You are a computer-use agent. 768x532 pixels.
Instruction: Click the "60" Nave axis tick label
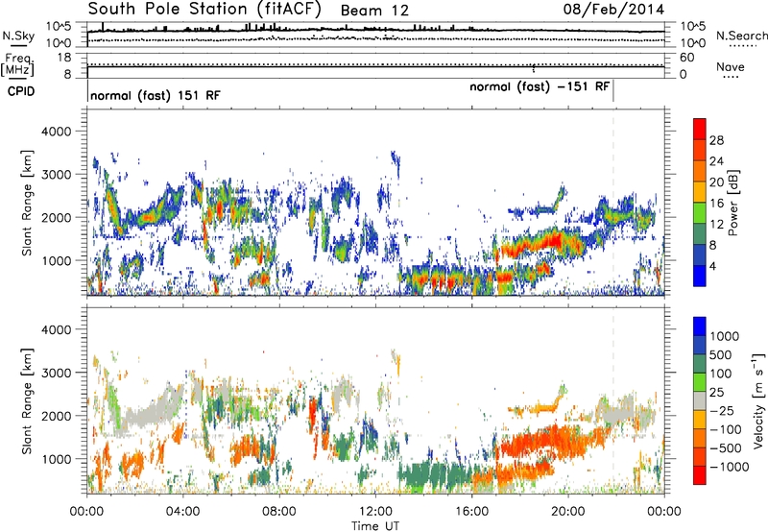pos(686,58)
